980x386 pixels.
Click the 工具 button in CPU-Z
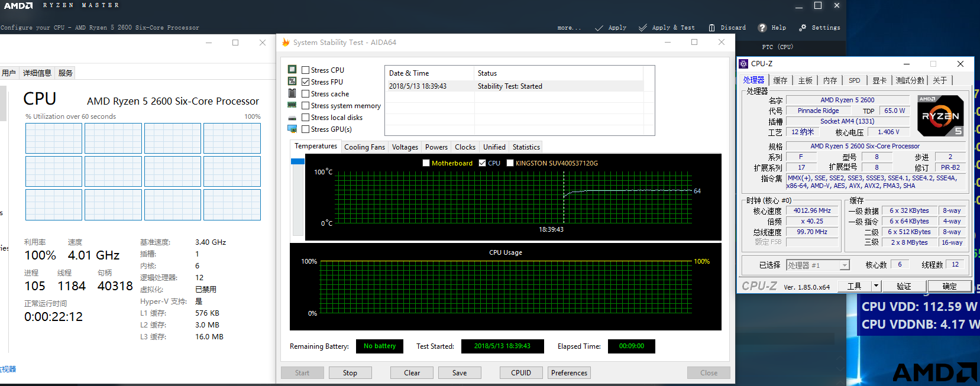854,286
